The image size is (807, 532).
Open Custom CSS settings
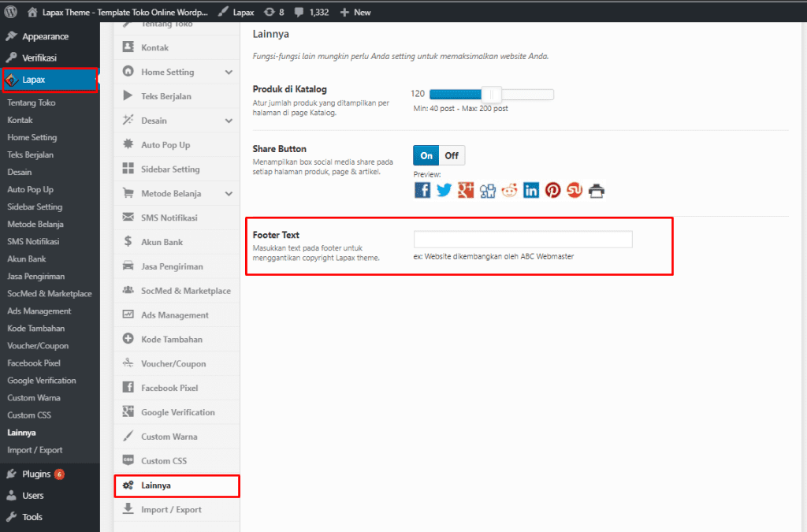[128, 460]
